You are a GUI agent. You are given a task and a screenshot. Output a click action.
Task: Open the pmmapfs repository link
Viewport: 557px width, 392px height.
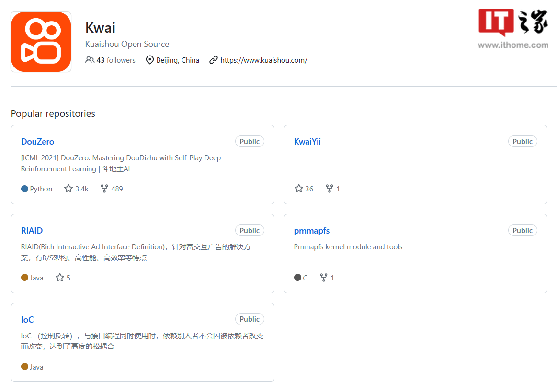312,231
